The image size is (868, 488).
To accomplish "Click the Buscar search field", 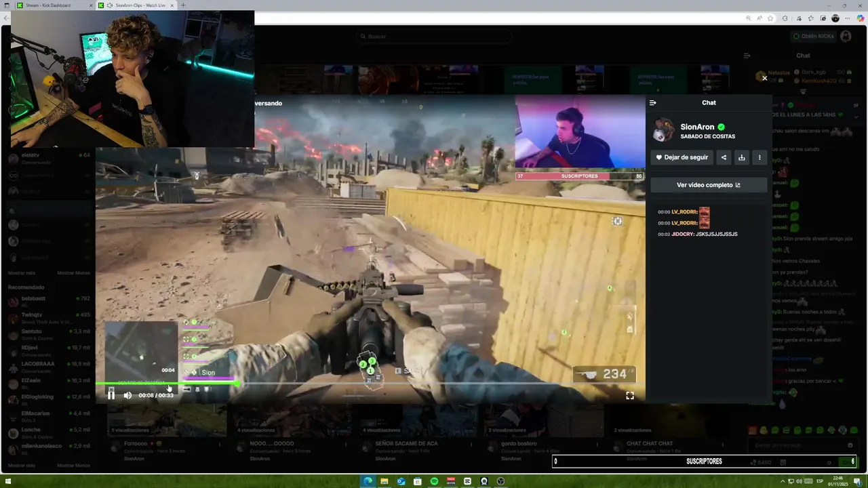I will tap(434, 37).
